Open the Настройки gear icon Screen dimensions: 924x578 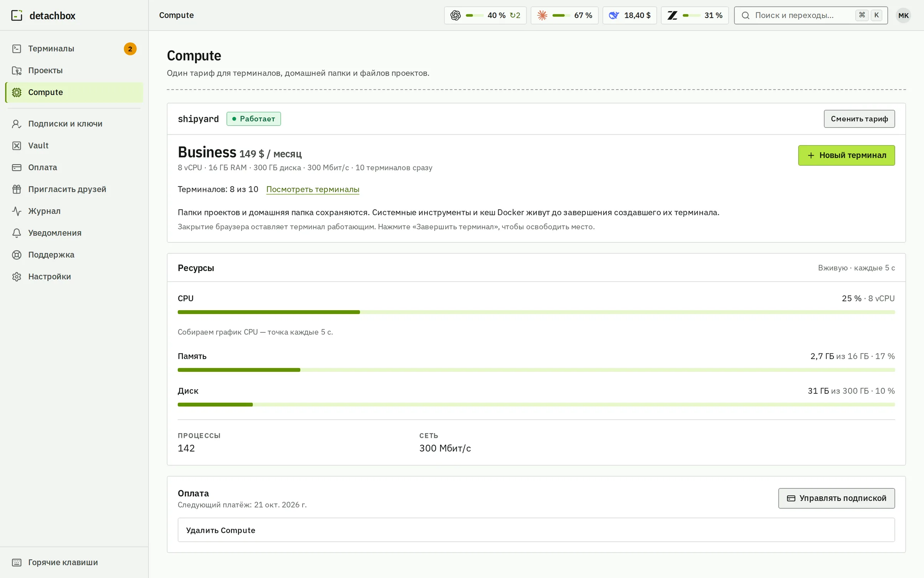click(17, 277)
